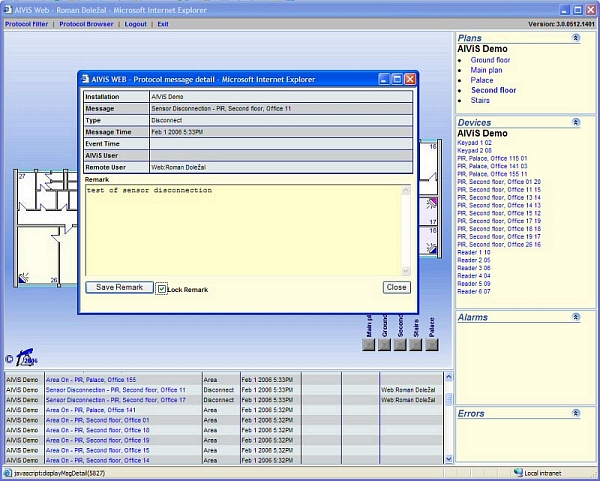Click the Local intranet status icon
This screenshot has width=600, height=481.
[518, 473]
